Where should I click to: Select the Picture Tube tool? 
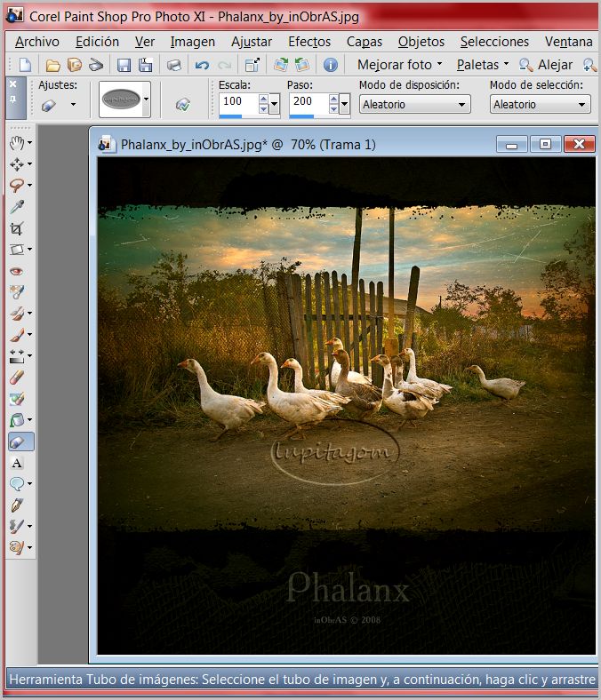click(x=20, y=441)
